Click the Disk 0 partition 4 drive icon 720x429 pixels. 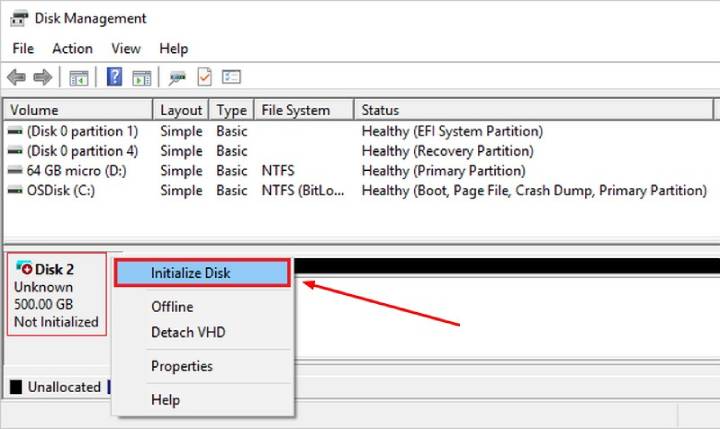(15, 151)
